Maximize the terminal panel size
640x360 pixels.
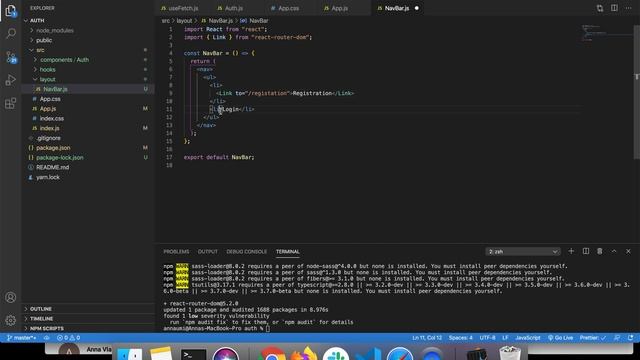coord(614,251)
